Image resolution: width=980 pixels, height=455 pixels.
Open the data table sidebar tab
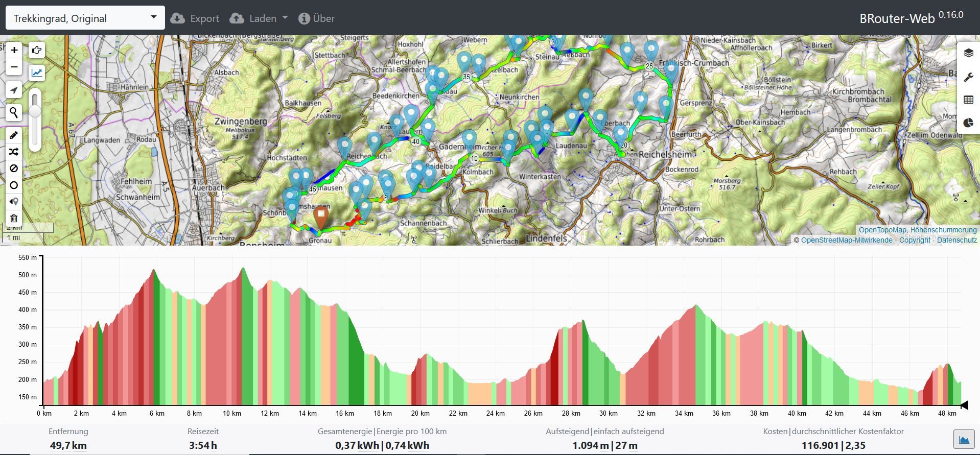pyautogui.click(x=968, y=100)
